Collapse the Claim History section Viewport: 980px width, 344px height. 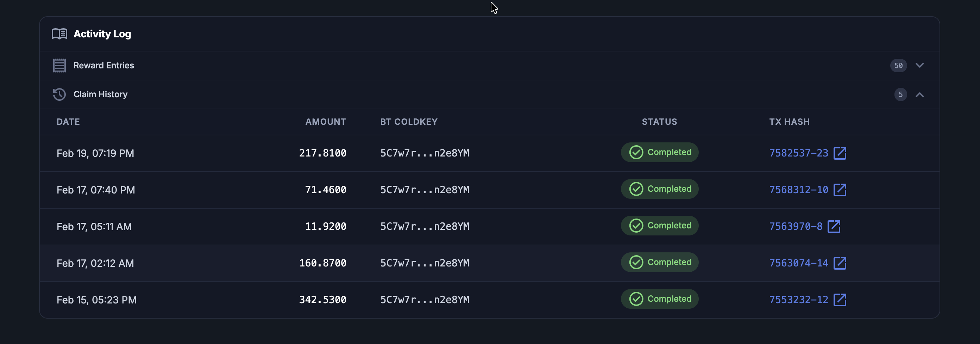coord(920,94)
